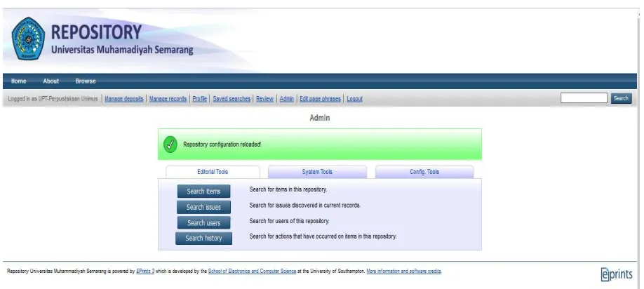Click the EPrints logo in footer

click(617, 274)
